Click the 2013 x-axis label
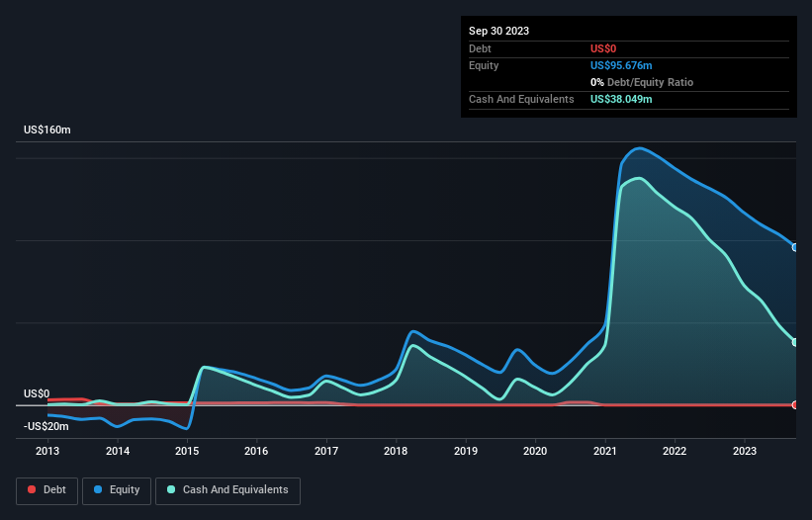 point(47,451)
